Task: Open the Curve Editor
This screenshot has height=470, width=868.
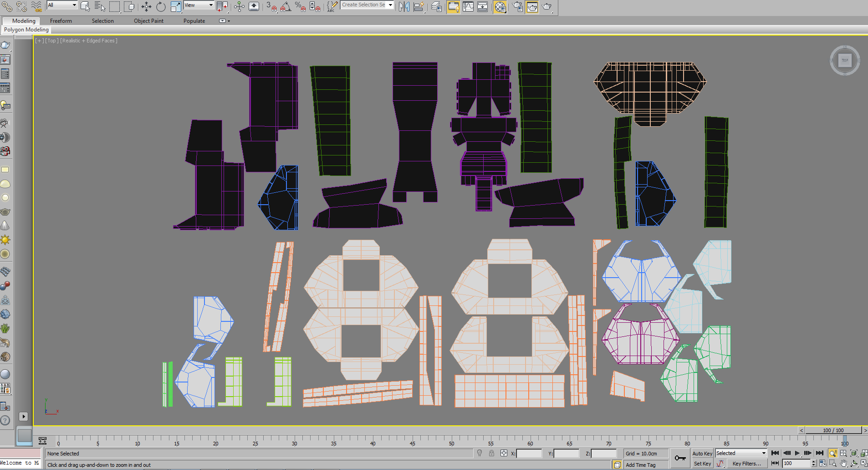Action: (x=468, y=6)
